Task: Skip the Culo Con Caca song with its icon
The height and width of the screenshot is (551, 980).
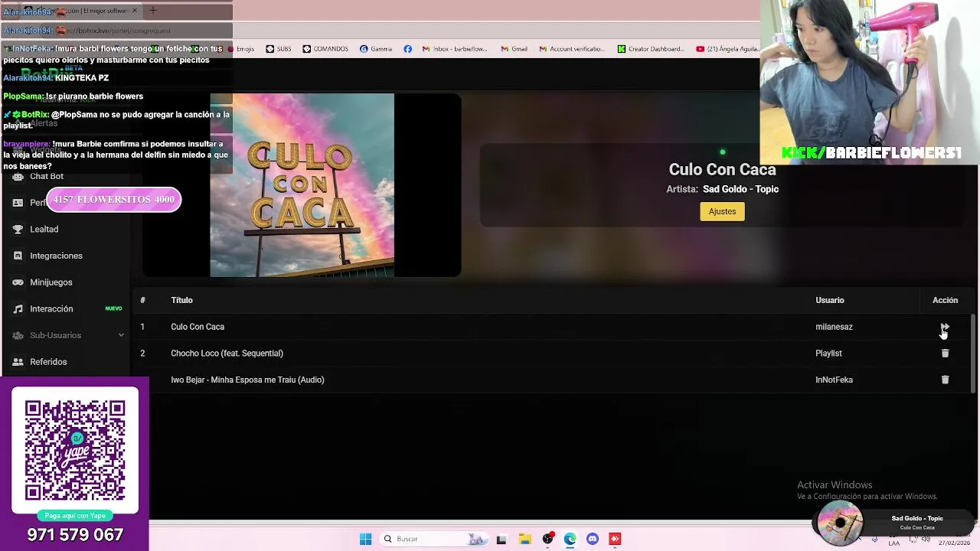Action: (x=945, y=327)
